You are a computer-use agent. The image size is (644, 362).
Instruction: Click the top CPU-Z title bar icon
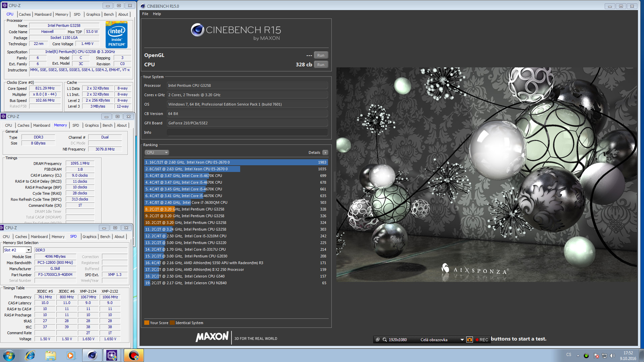[x=4, y=5]
